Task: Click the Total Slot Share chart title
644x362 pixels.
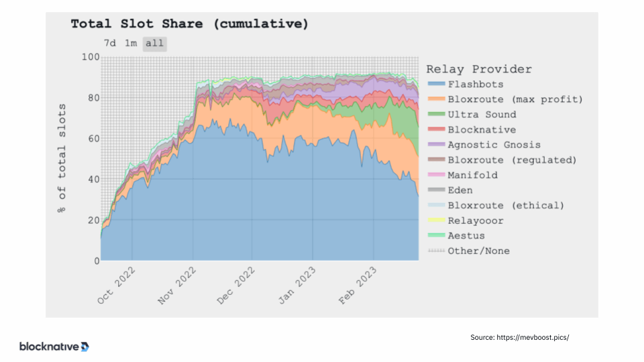Action: click(x=189, y=24)
